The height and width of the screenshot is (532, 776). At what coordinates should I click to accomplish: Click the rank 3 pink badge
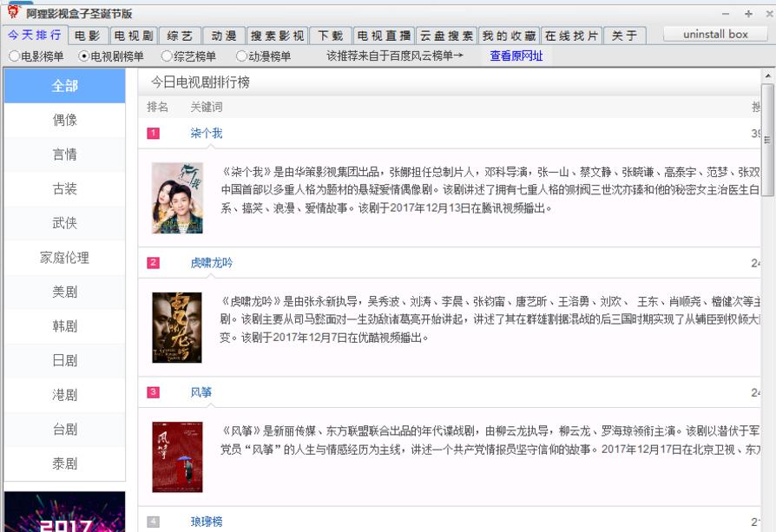[x=154, y=392]
